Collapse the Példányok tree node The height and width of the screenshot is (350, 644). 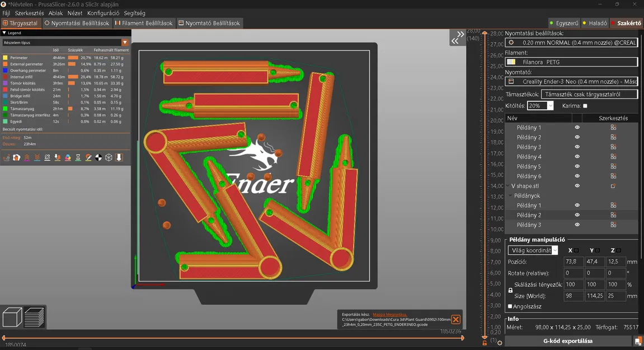point(511,196)
